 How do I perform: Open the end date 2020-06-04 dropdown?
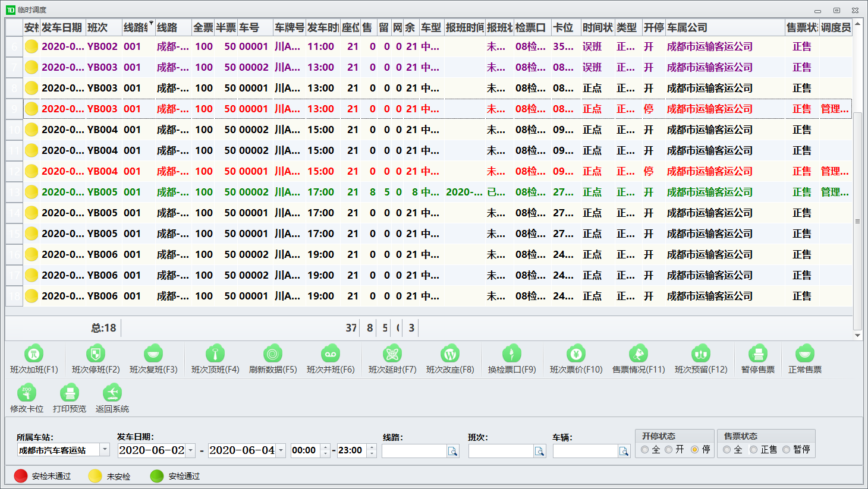pos(281,450)
